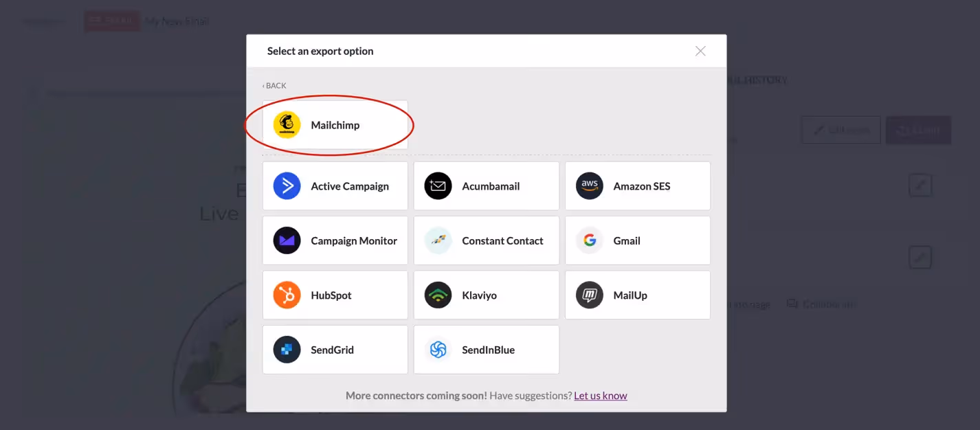Viewport: 980px width, 430px height.
Task: Open the Let us know link
Action: [601, 396]
